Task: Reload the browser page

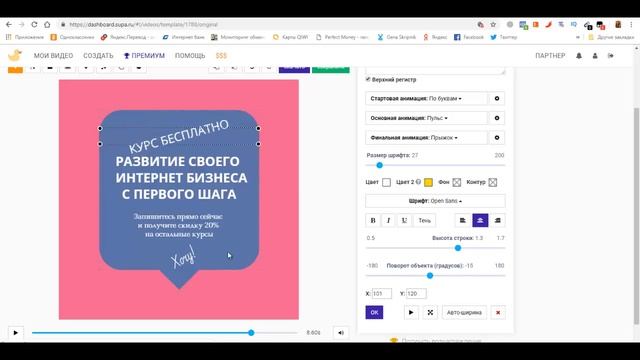Action: coord(34,24)
